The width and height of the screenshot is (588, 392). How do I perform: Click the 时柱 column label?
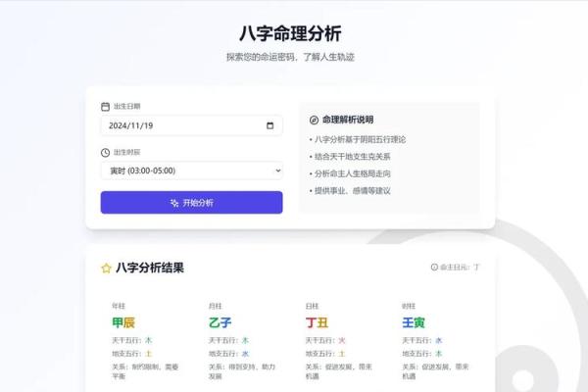tap(409, 306)
